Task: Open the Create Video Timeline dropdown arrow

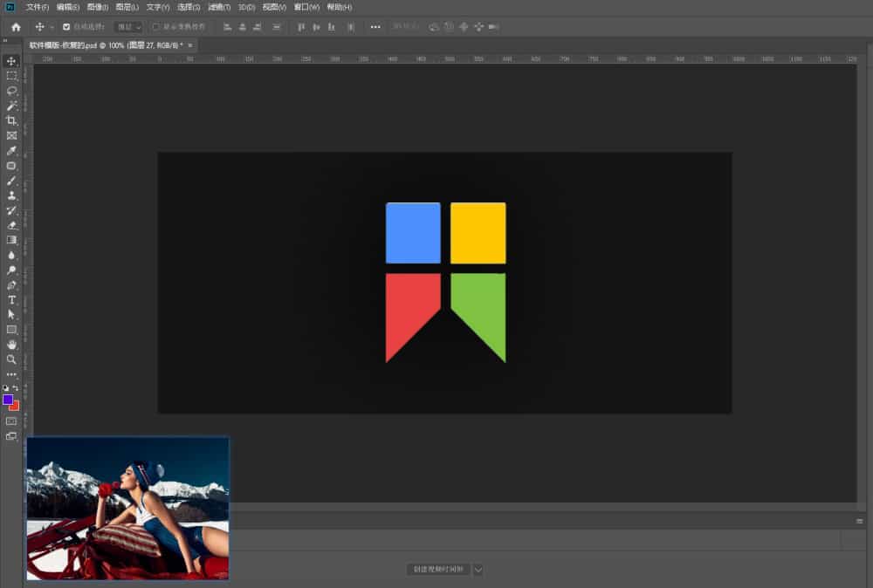Action: coord(478,569)
